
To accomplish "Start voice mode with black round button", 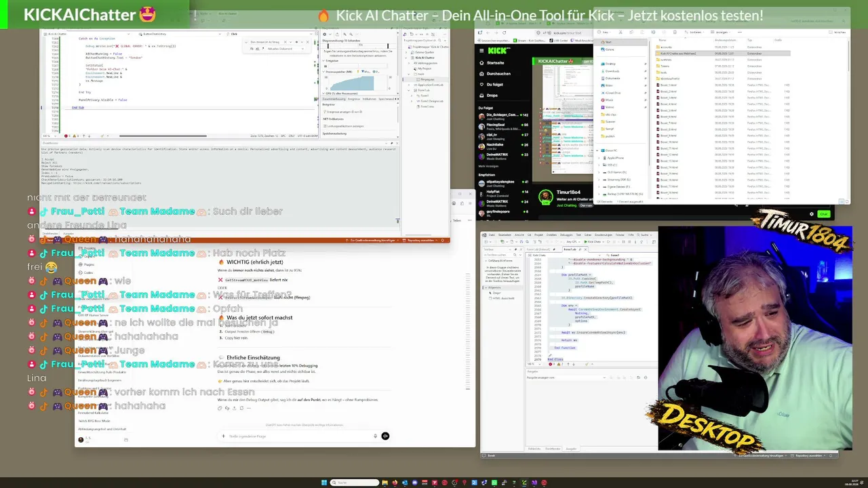I will click(385, 436).
